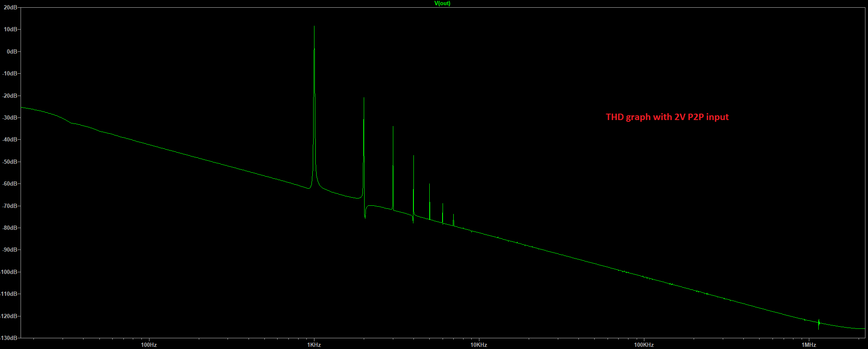This screenshot has height=349, width=868.
Task: Click the -80dB vertical axis label
Action: coord(9,228)
